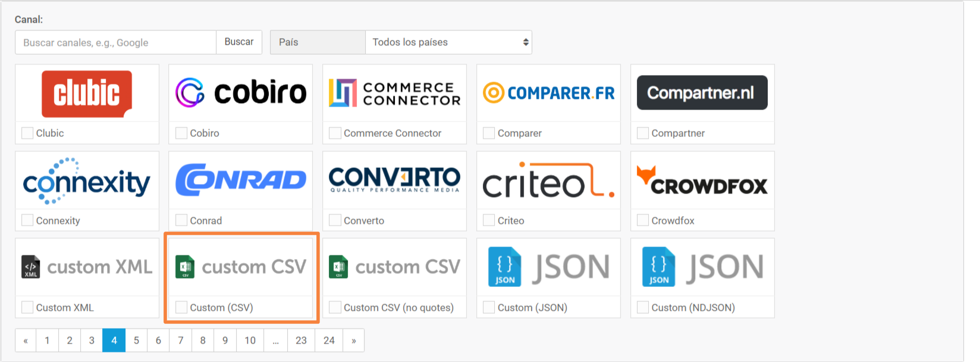Check the Cobiro checkbox
The width and height of the screenshot is (980, 362).
click(181, 133)
